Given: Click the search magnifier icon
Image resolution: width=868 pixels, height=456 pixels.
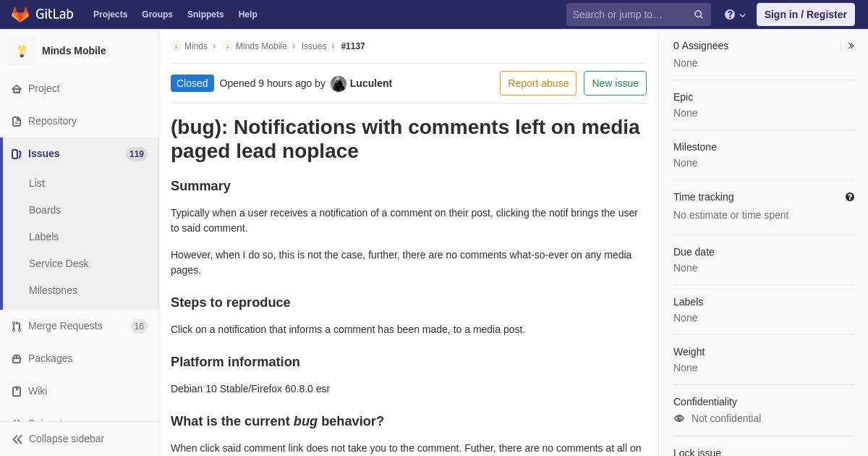Looking at the screenshot, I should pyautogui.click(x=699, y=14).
